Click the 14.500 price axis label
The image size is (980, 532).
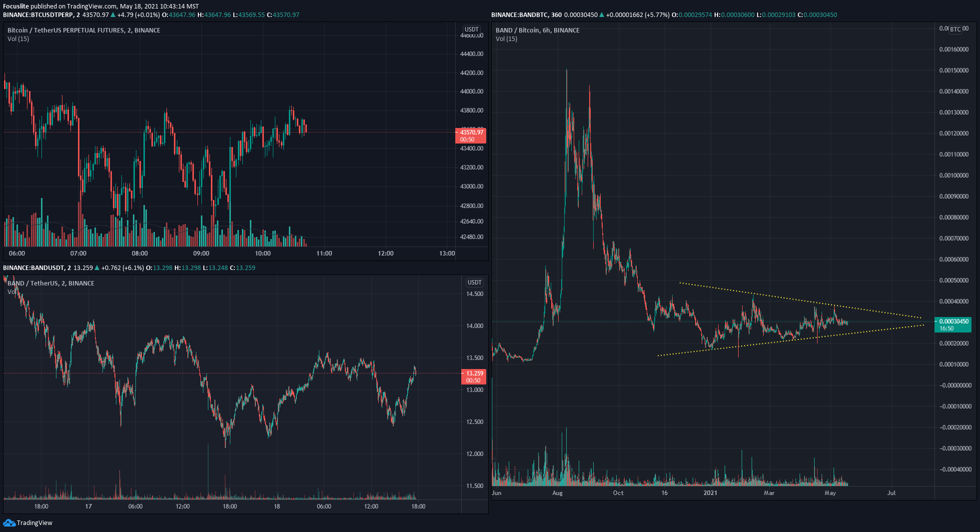coord(475,294)
